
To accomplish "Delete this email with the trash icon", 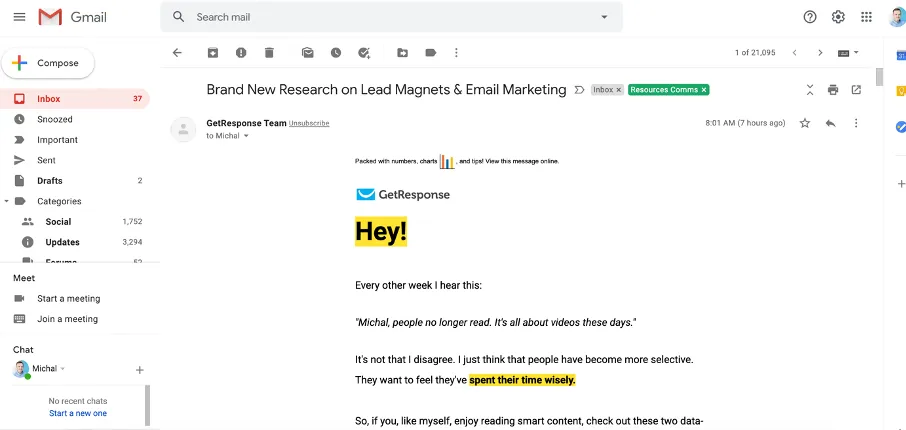I will coord(269,52).
